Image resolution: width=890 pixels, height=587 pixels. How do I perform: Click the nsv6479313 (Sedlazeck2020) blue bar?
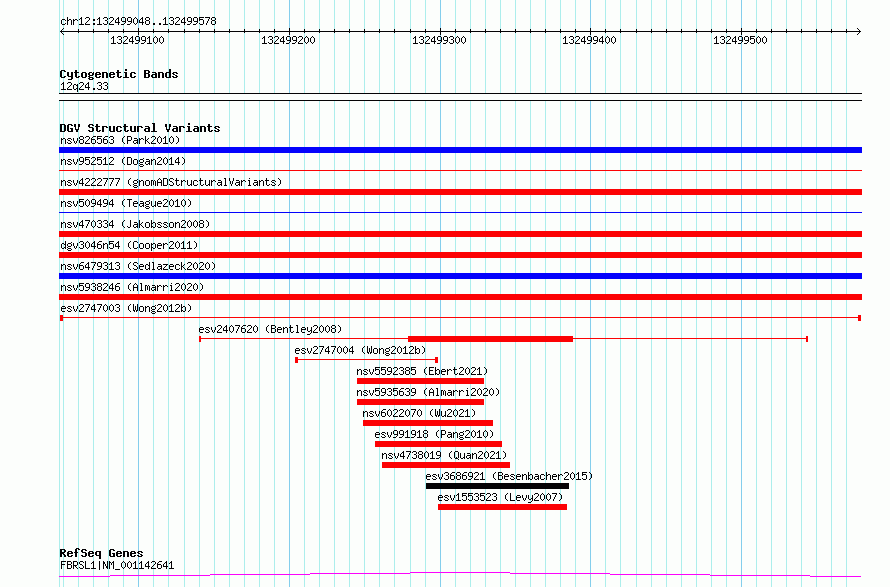460,276
